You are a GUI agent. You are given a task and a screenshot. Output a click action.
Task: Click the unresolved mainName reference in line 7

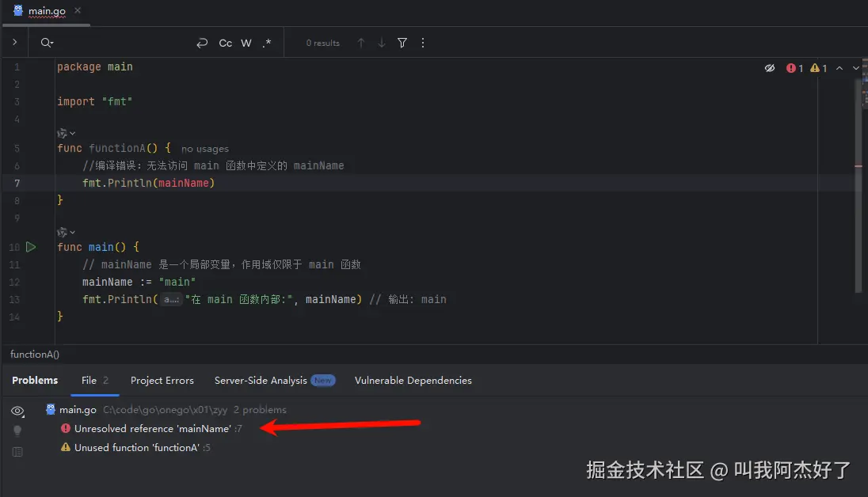pyautogui.click(x=183, y=183)
